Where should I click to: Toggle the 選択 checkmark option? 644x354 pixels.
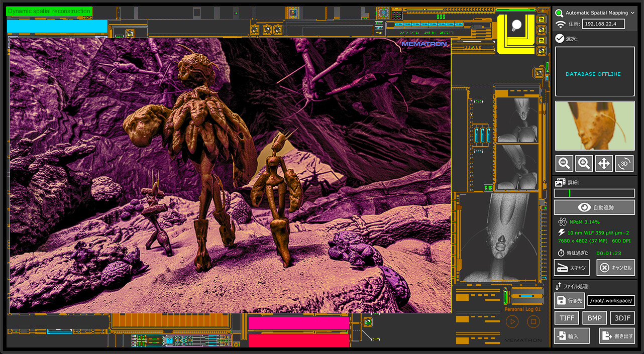(x=559, y=38)
